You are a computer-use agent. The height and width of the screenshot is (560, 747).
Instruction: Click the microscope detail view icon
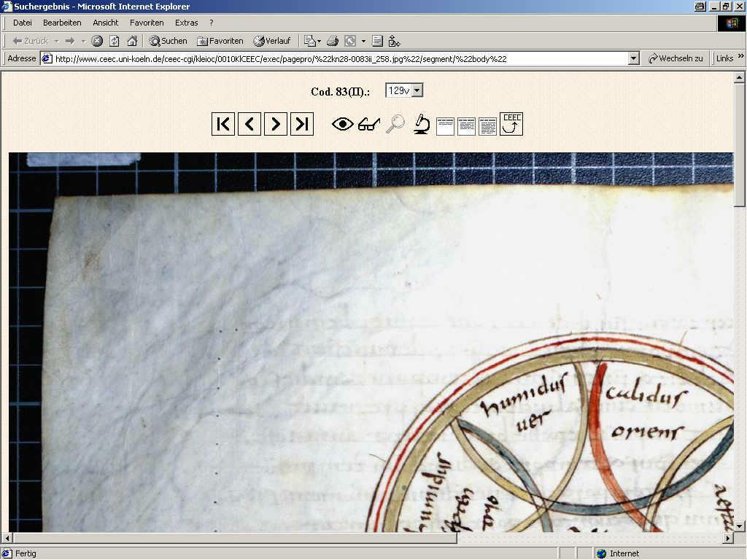pyautogui.click(x=422, y=124)
